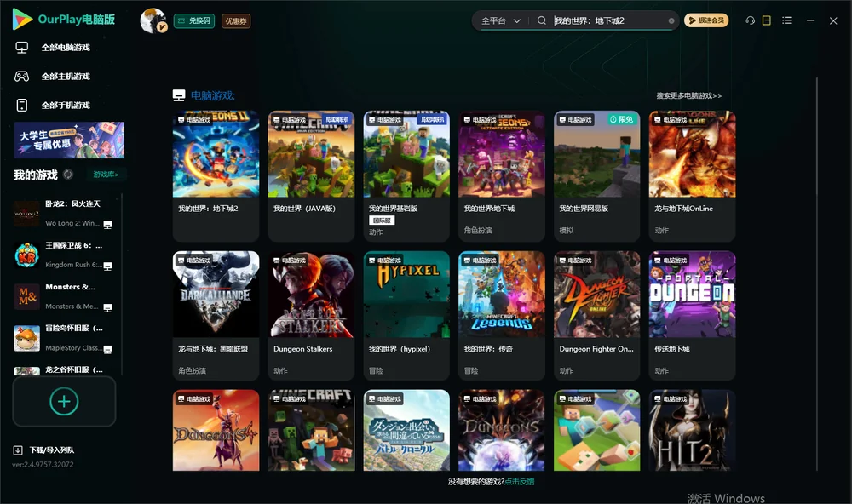Select Monsters & Me... in my games

(x=64, y=296)
